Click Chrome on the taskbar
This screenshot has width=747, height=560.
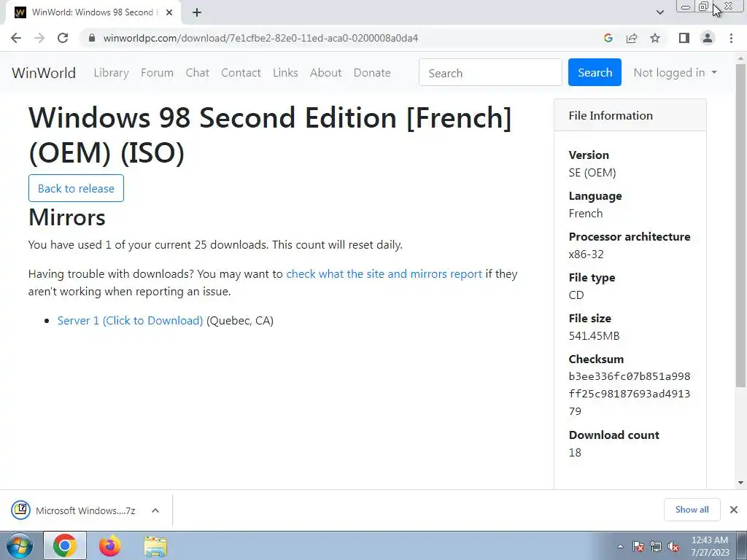pyautogui.click(x=65, y=545)
